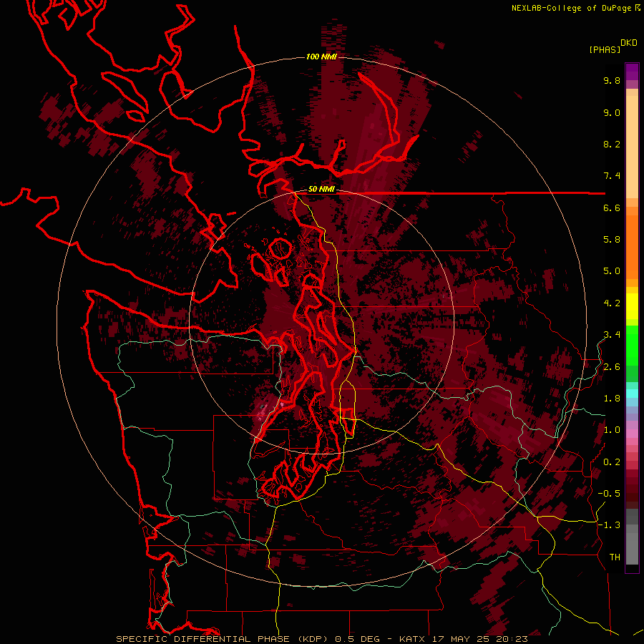Click the DKD label above the legend

click(x=629, y=43)
